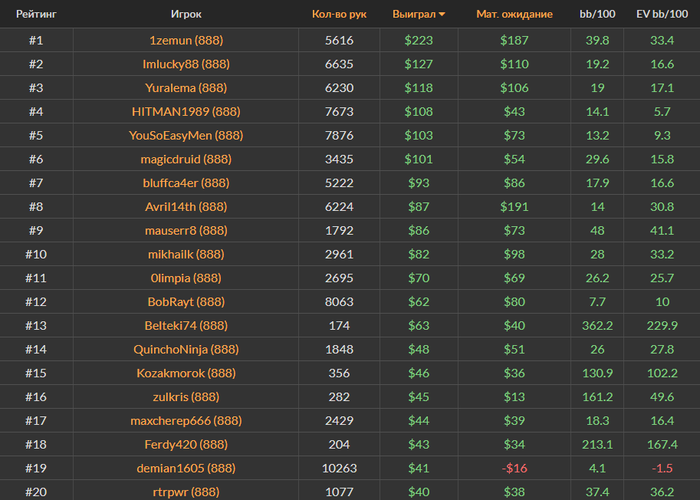
Task: Open player YouSoEasyMen (888) profile
Action: 186,135
